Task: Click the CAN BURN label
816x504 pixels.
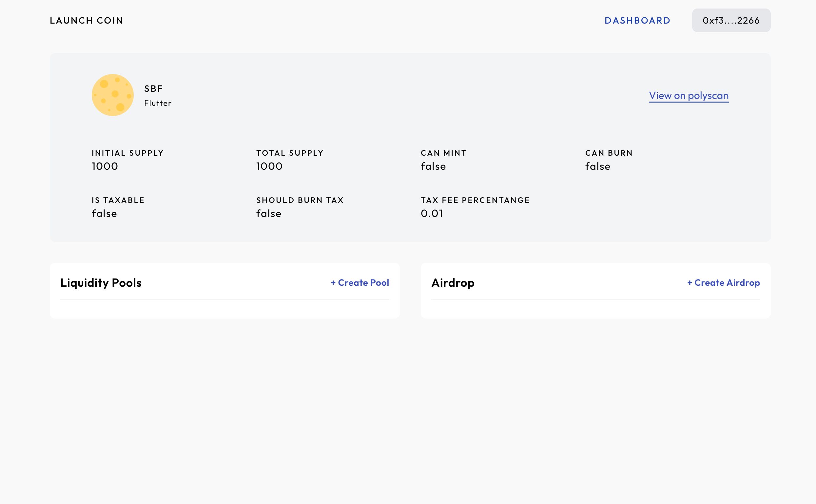Action: [x=609, y=153]
